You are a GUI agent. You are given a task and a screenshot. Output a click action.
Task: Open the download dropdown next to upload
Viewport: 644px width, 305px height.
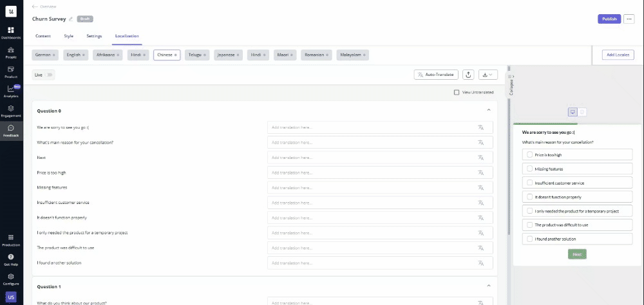(x=488, y=75)
